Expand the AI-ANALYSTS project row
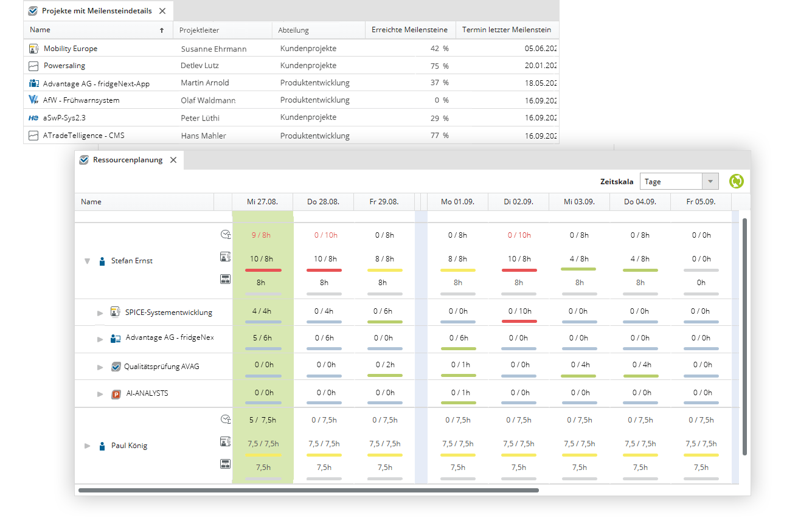 coord(100,394)
